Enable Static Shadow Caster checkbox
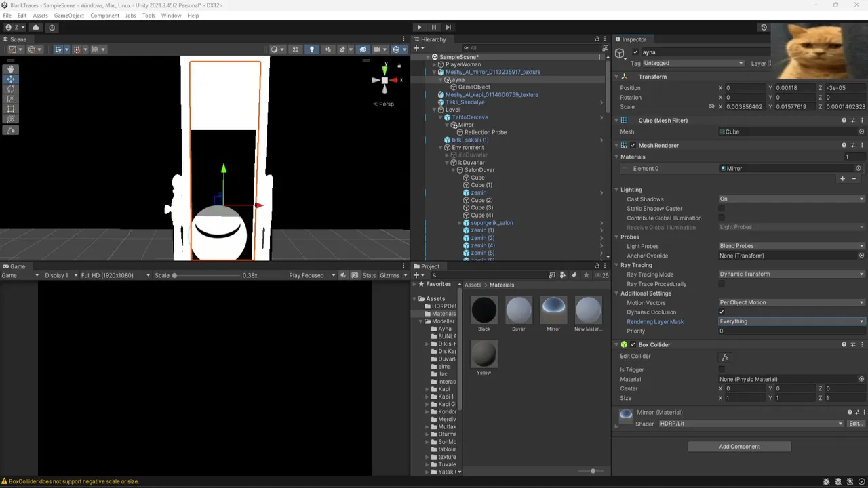868x488 pixels. 722,209
